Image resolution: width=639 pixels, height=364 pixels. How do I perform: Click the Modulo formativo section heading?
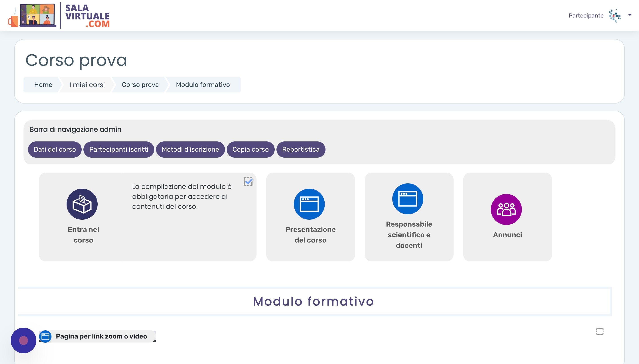[x=314, y=301]
